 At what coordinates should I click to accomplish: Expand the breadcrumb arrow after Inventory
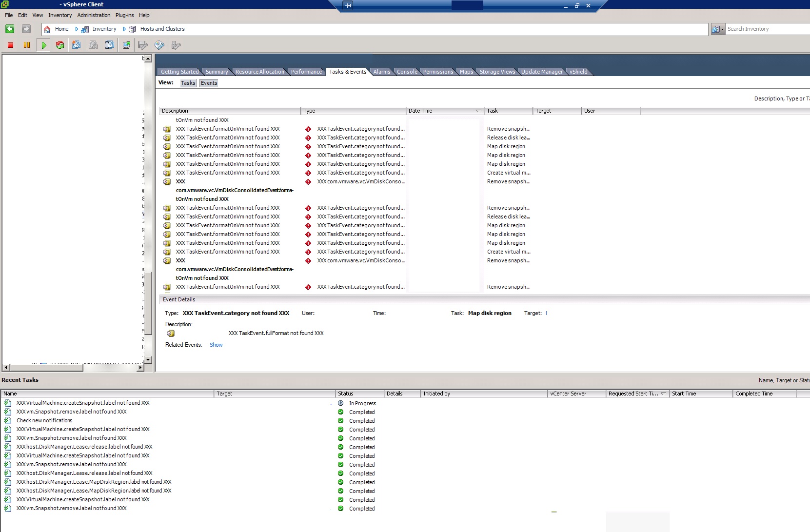pos(124,29)
